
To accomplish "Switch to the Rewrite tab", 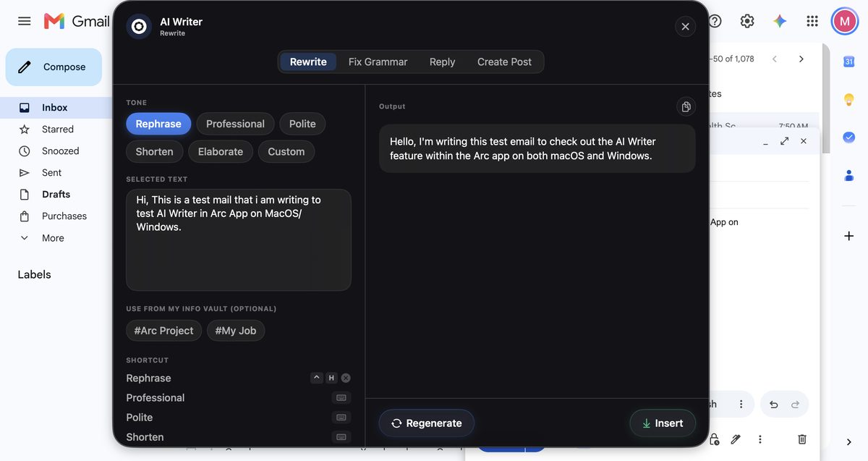I will (308, 62).
